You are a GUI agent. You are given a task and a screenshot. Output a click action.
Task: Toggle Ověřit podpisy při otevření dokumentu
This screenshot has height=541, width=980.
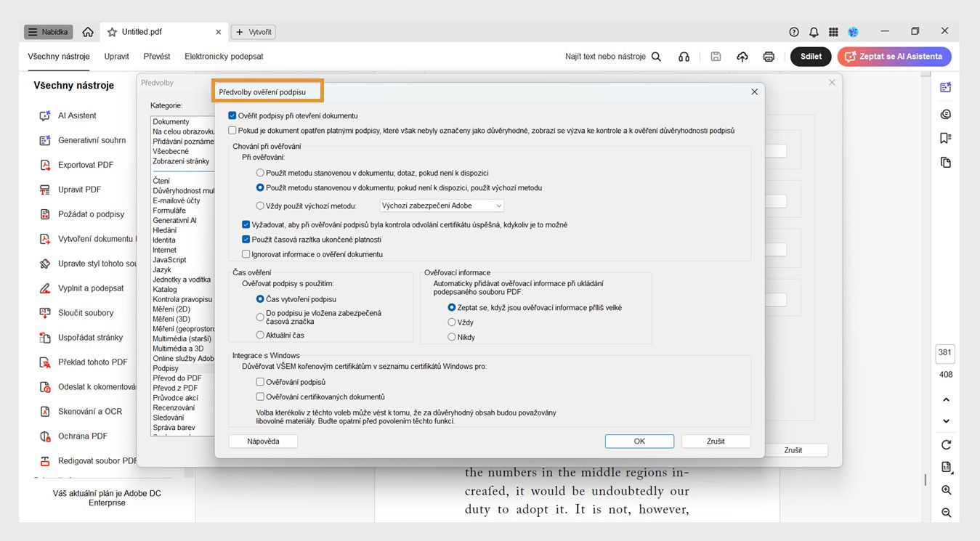click(x=232, y=115)
